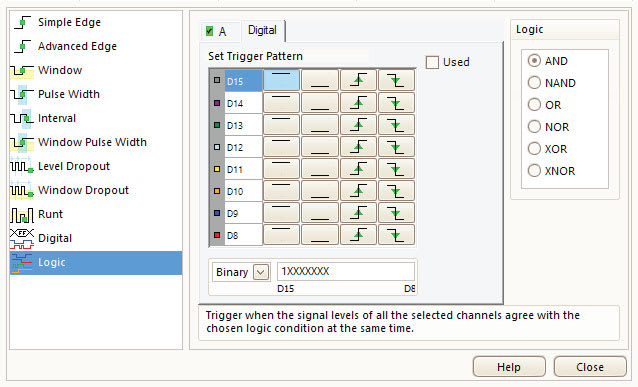
Task: Select the Level Dropout trigger
Action: [x=96, y=166]
